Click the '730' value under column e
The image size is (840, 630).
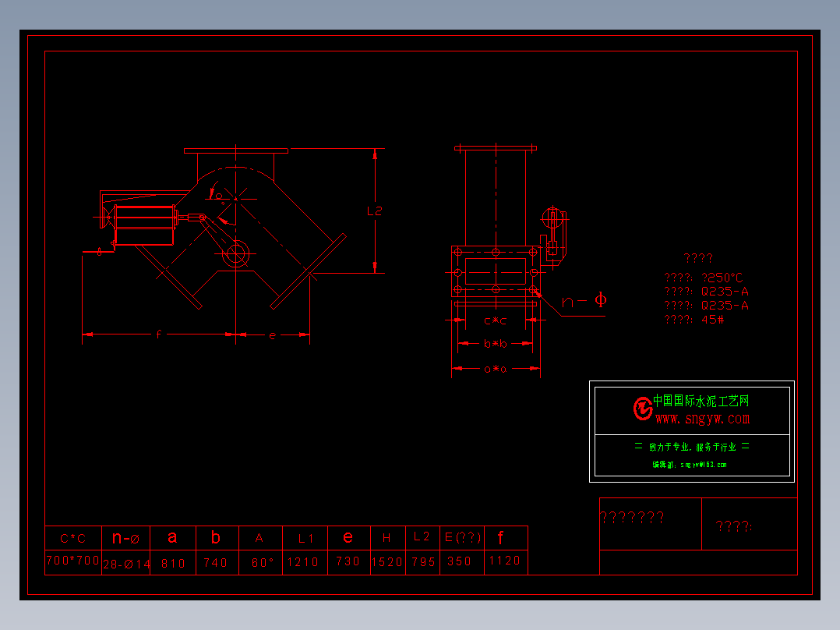[x=348, y=561]
